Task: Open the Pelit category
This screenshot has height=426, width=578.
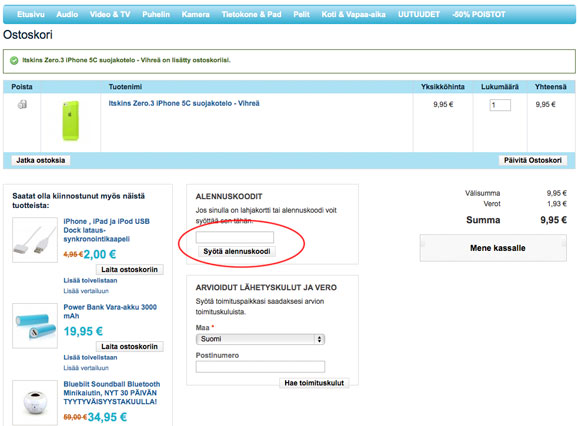Action: 301,14
